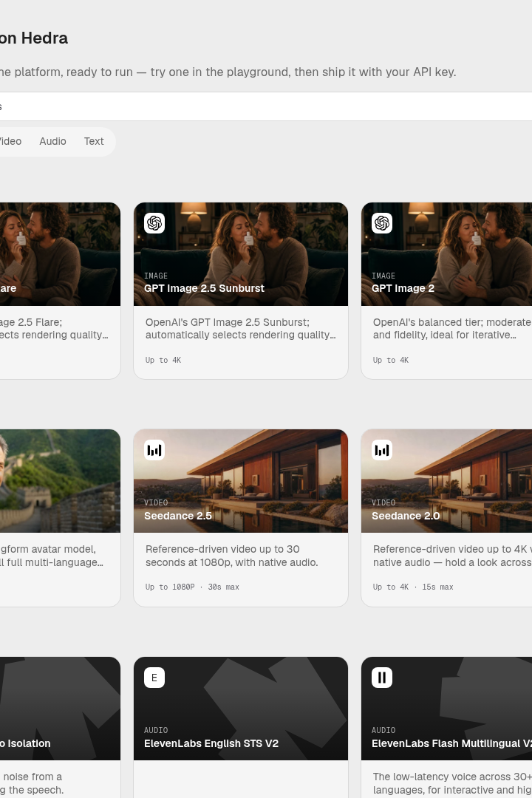Click ElevenLabs icon on Flash Multilingual card
This screenshot has width=532, height=798.
(x=382, y=678)
